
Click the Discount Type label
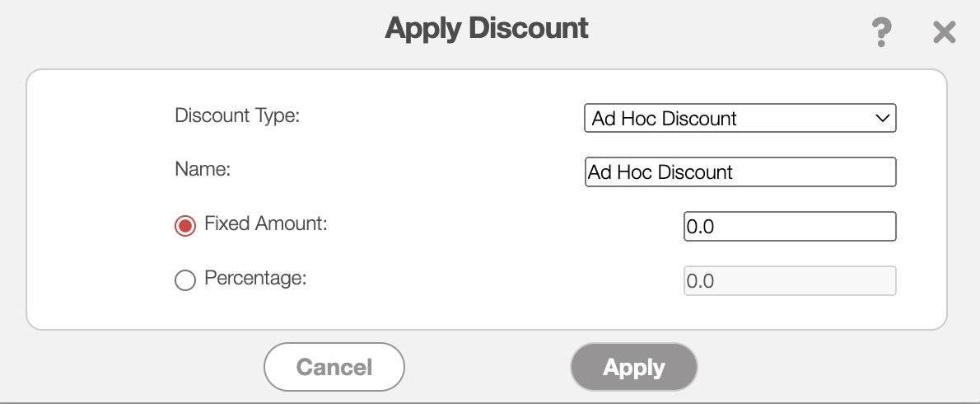tap(237, 115)
